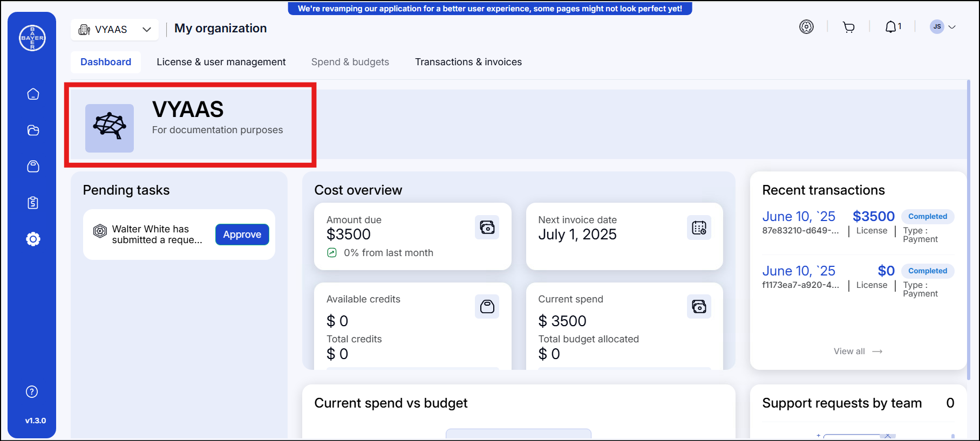Click the Current spend wallet icon

(x=699, y=307)
